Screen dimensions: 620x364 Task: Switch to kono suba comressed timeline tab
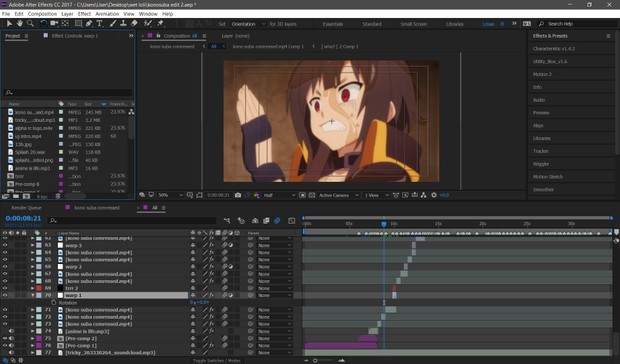tap(96, 208)
